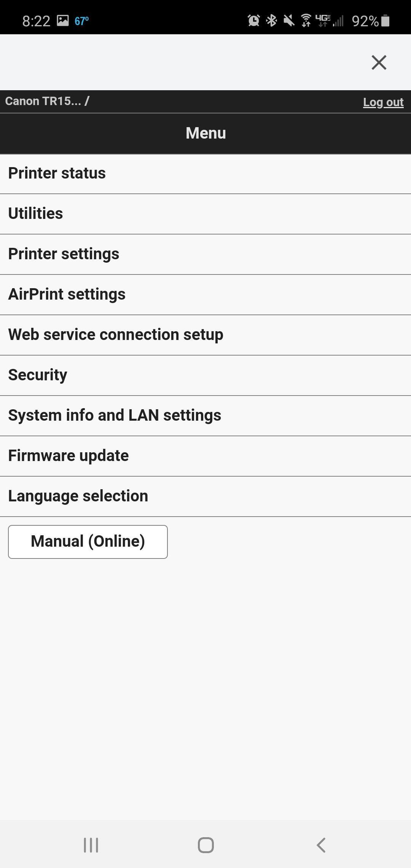Tap the Android back navigation arrow
The width and height of the screenshot is (411, 868).
click(x=321, y=845)
